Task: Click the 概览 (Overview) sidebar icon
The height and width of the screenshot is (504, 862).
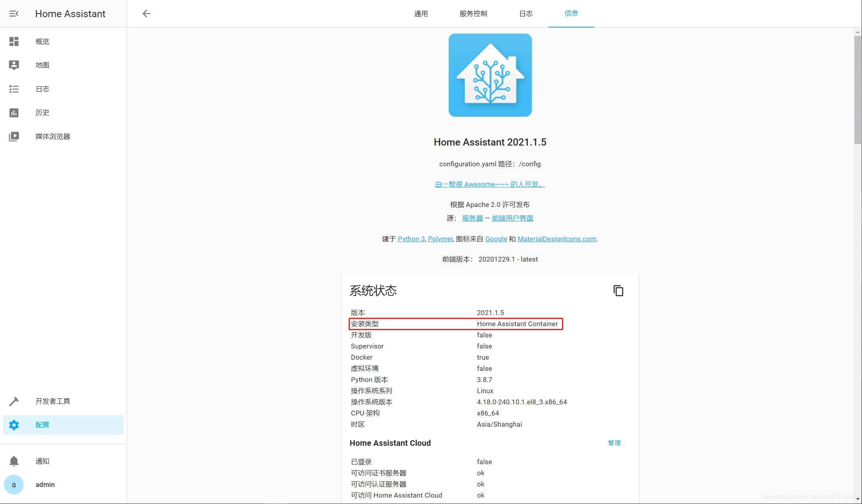Action: click(x=14, y=41)
